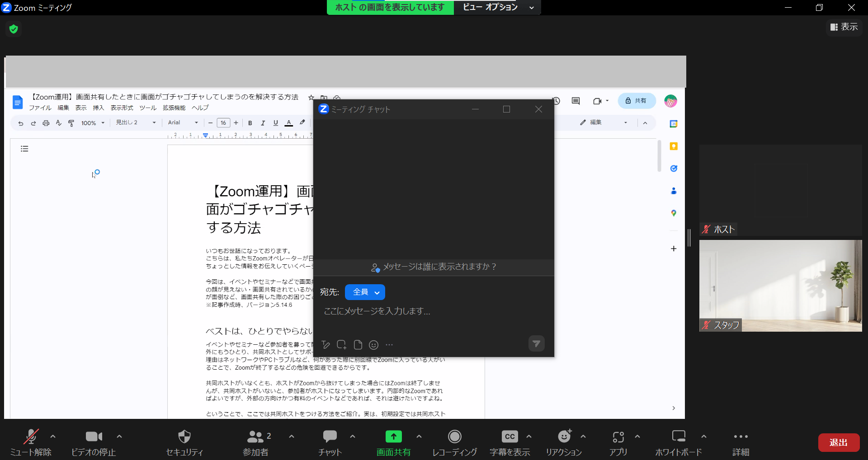Open the Whiteboard tool

tap(678, 437)
